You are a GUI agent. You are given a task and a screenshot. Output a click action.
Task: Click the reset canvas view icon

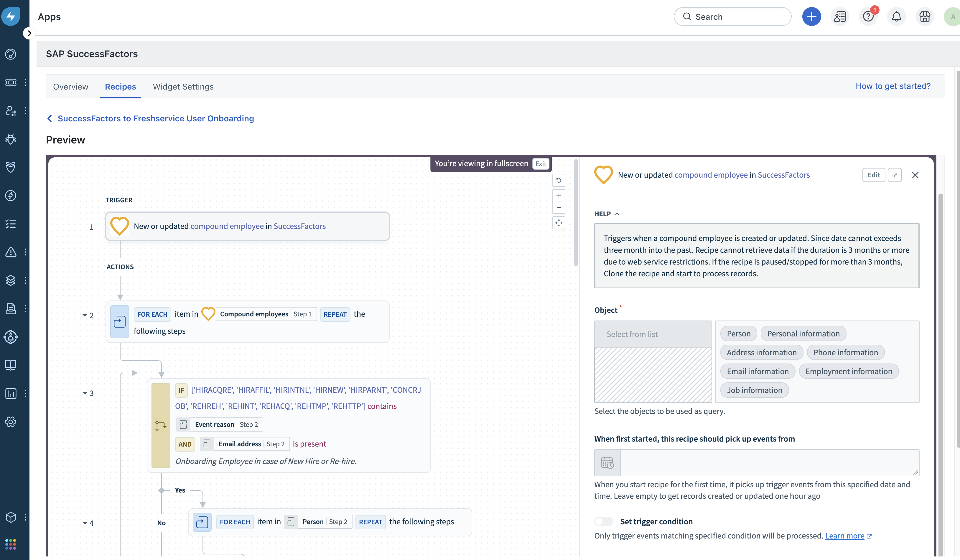pyautogui.click(x=559, y=181)
